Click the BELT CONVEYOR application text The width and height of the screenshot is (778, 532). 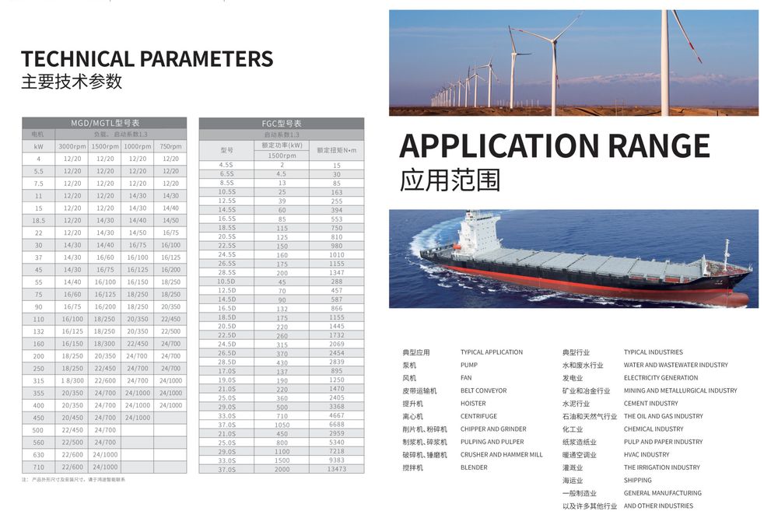[x=483, y=390]
